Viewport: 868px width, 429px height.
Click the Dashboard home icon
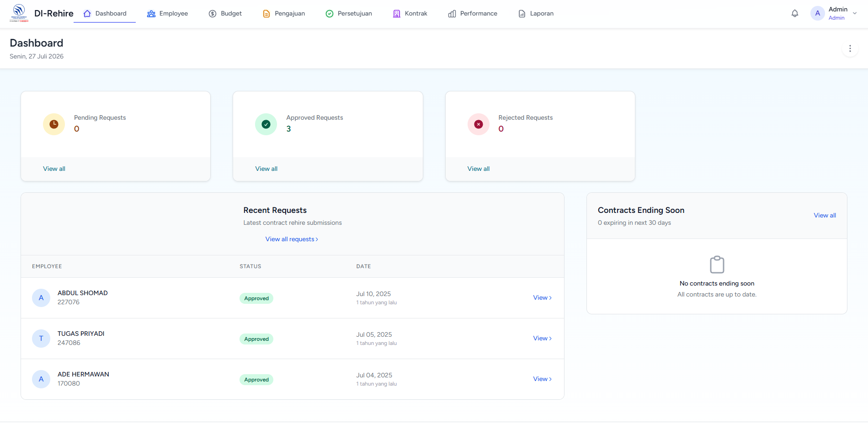[x=87, y=14]
